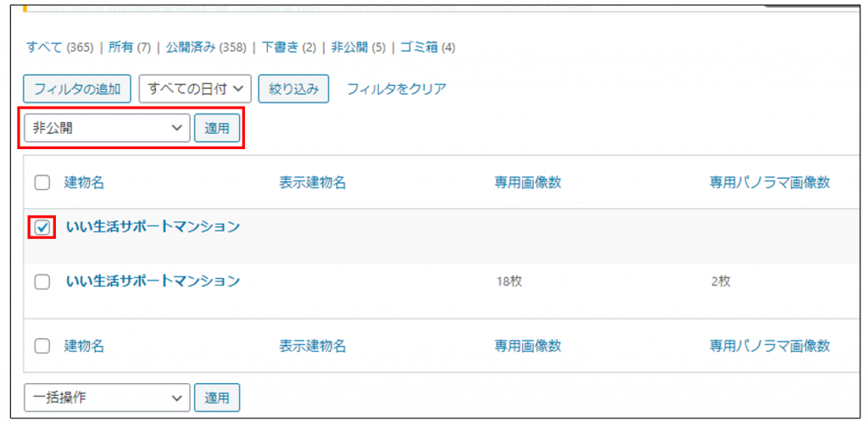Image resolution: width=868 pixels, height=428 pixels.
Task: Open the bottom 一括操作 dropdown
Action: coord(107,397)
